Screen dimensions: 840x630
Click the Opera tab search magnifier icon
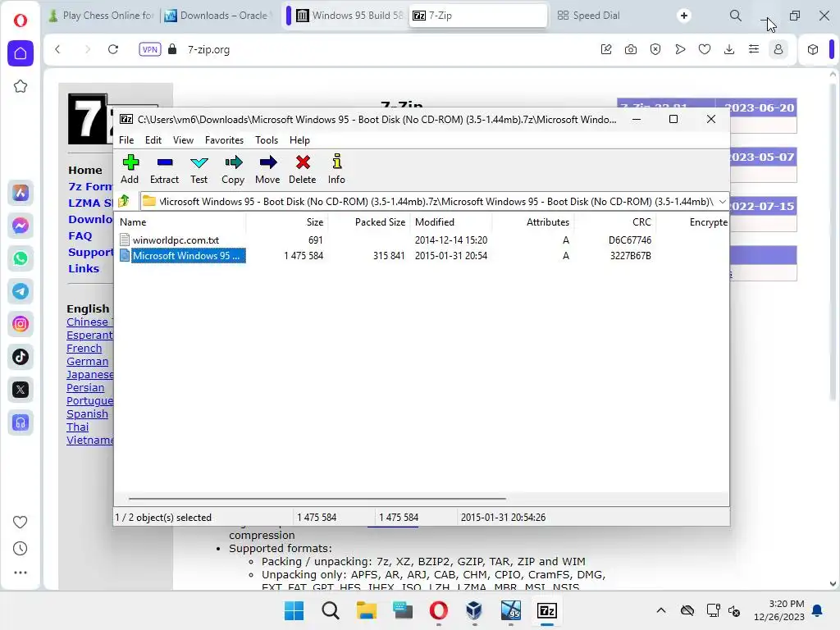(736, 16)
